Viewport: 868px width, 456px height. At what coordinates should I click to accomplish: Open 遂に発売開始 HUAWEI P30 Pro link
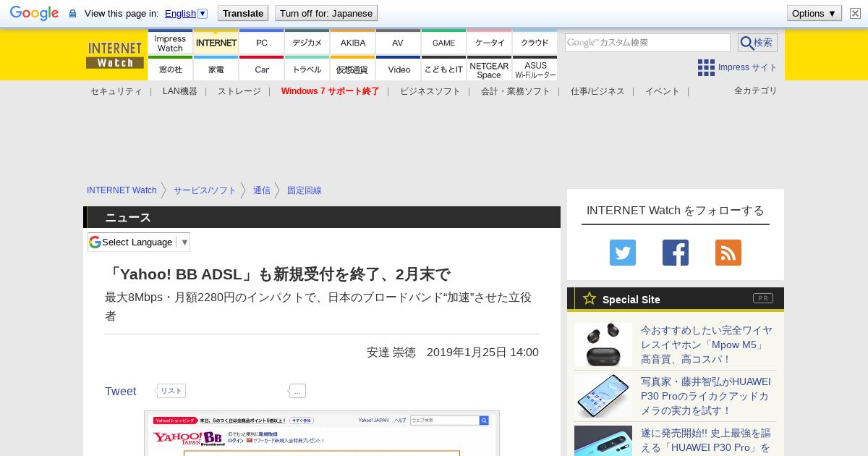706,440
